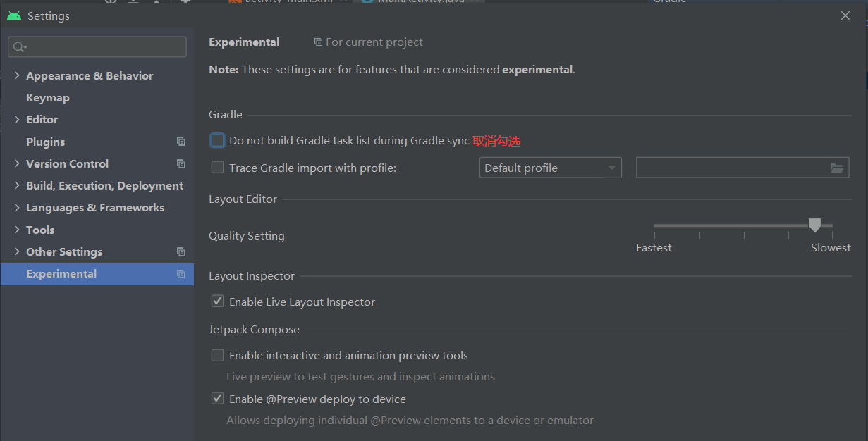Click the project-level icon next to Plugins

pyautogui.click(x=181, y=142)
